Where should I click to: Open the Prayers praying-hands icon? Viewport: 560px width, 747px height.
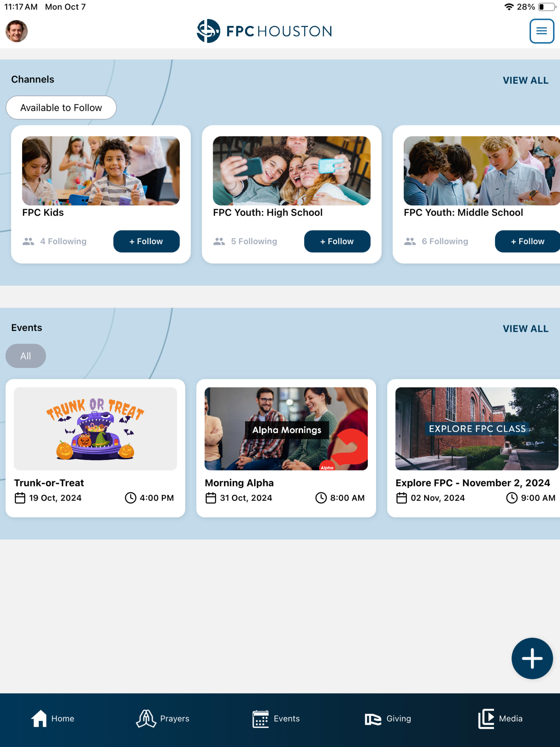click(x=146, y=718)
